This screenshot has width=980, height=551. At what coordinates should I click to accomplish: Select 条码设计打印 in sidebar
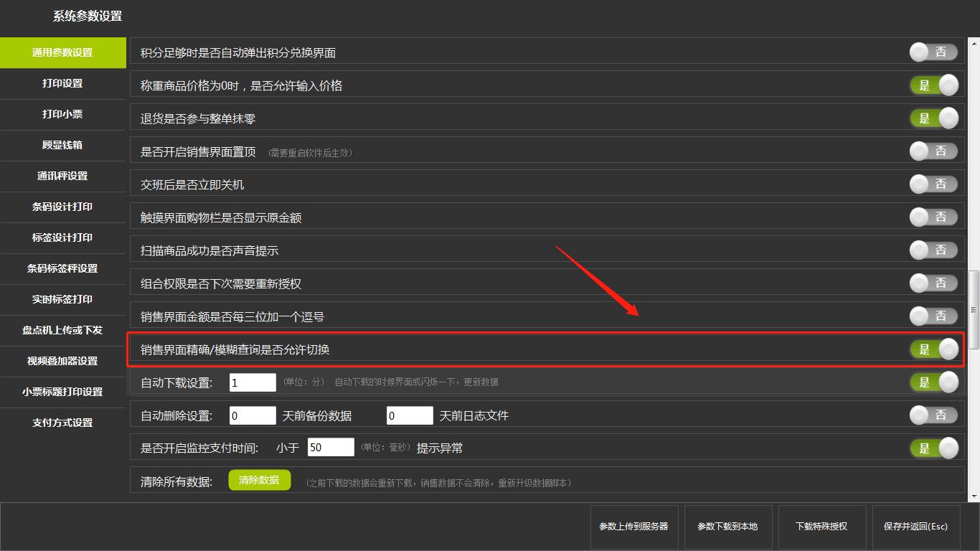(x=62, y=207)
